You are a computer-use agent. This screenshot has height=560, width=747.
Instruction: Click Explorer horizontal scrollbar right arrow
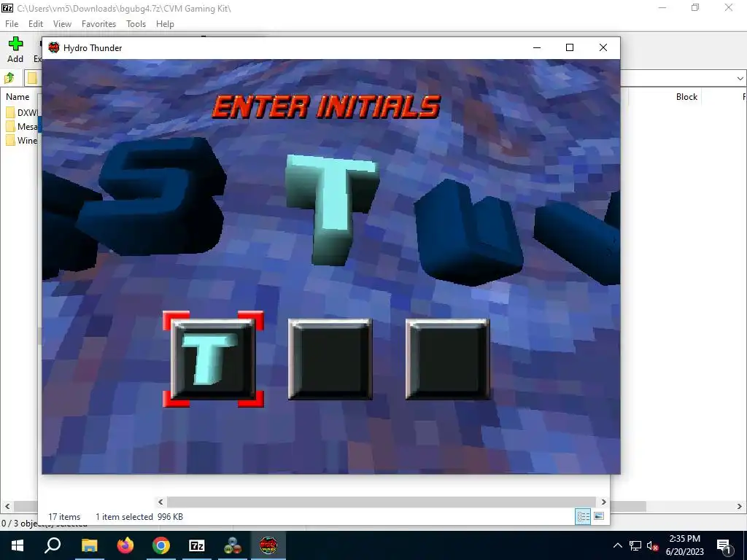[x=603, y=502]
